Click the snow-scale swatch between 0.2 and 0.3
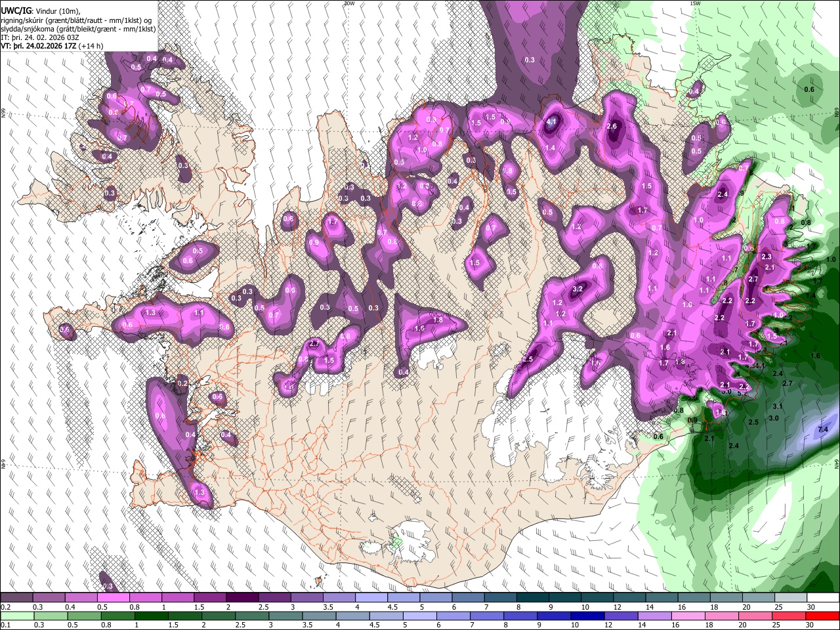The height and width of the screenshot is (630, 840). (17, 598)
